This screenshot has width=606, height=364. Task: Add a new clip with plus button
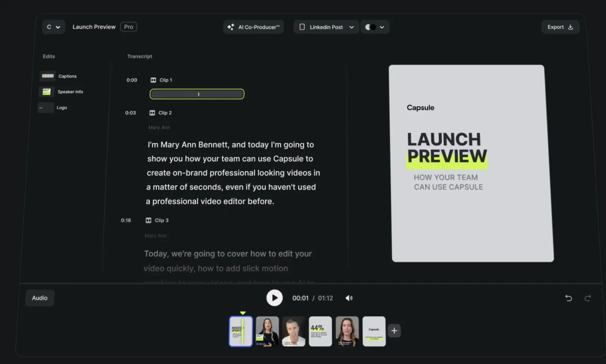pos(394,331)
